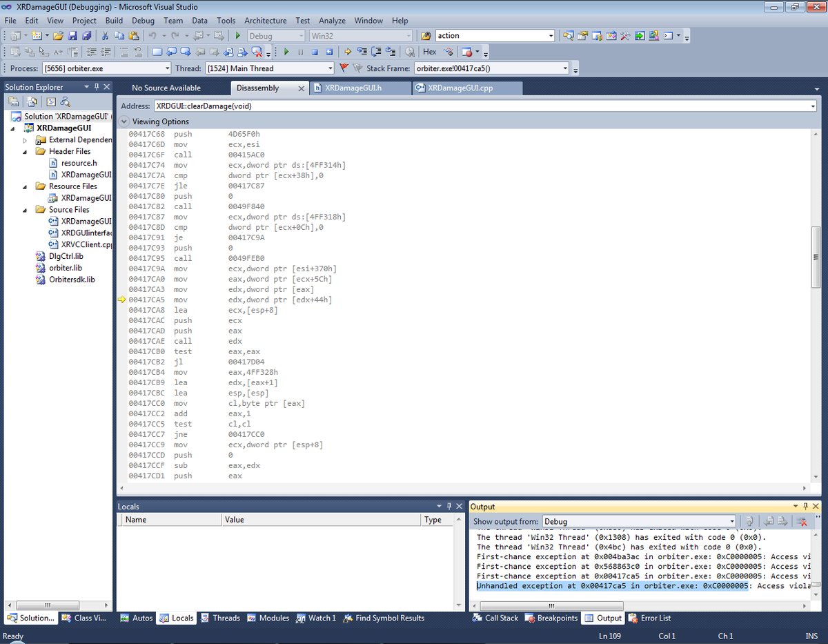Save the current file
The height and width of the screenshot is (644, 828).
click(x=72, y=36)
